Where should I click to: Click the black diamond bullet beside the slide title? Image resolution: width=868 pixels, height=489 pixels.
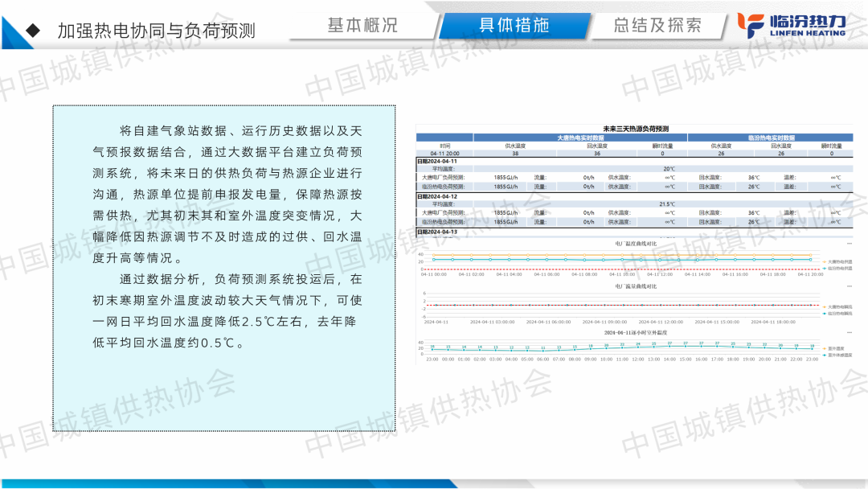(33, 31)
